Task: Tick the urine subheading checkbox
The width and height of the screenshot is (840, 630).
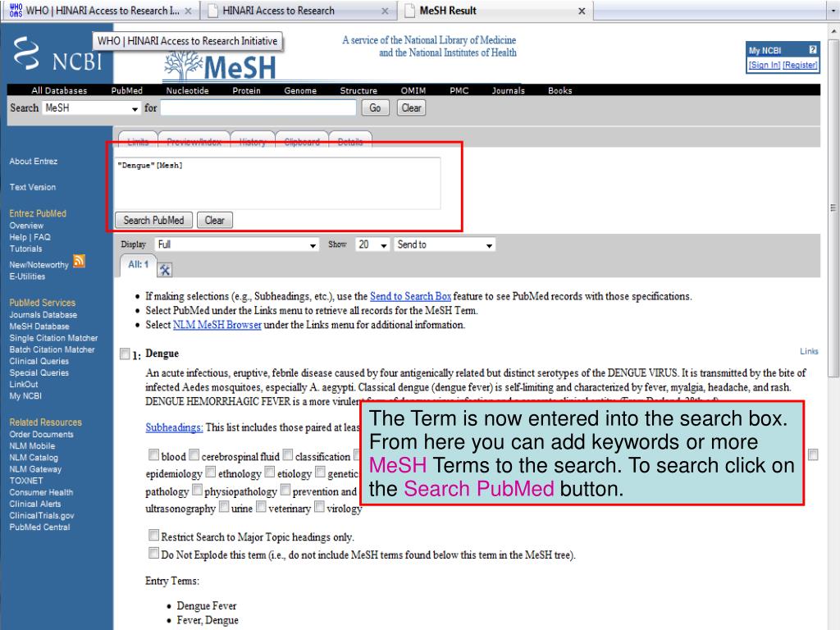Action: tap(224, 507)
